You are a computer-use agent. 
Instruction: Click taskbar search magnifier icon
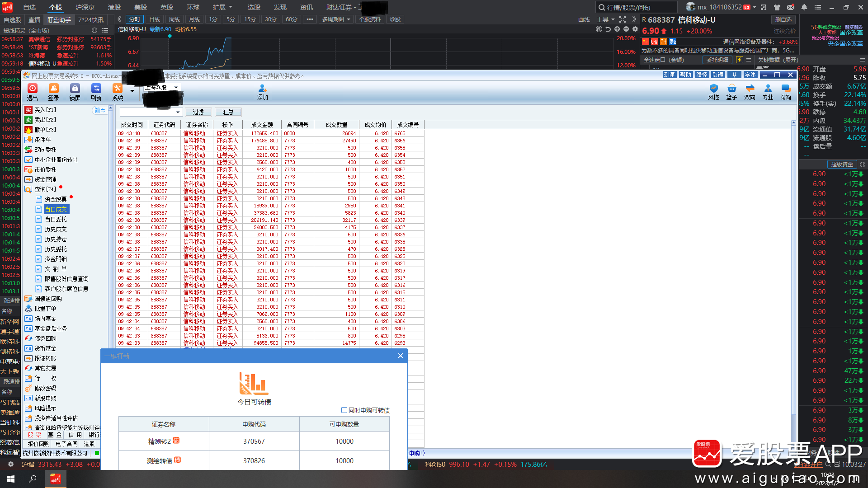click(33, 479)
